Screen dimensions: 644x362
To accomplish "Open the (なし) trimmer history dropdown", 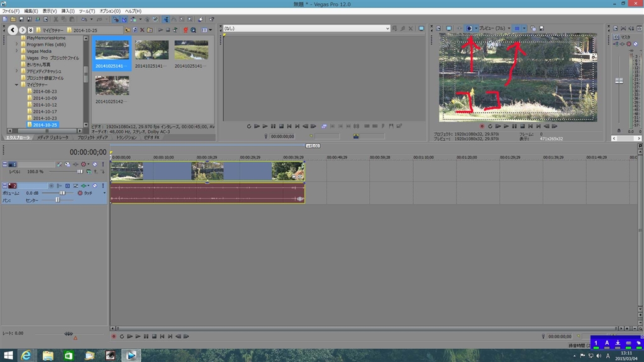I will [x=387, y=28].
